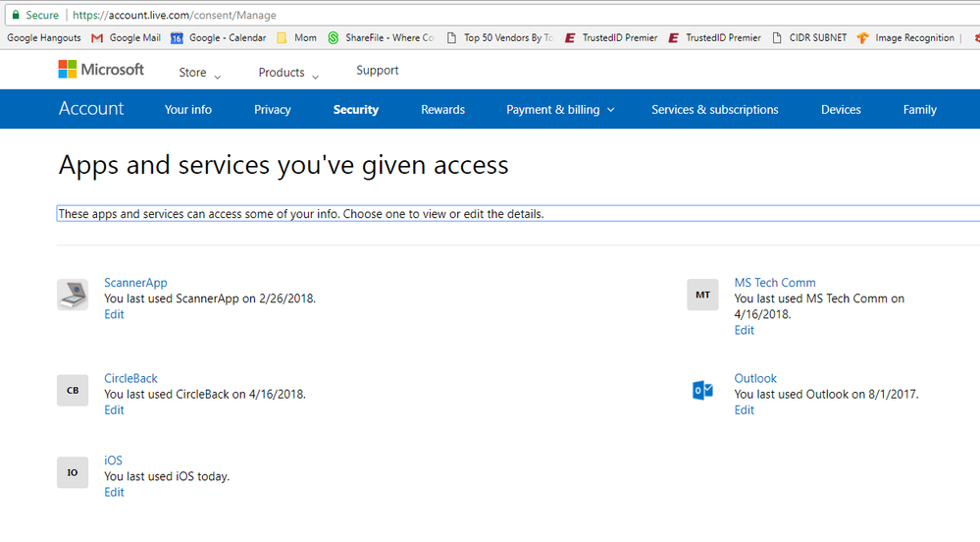This screenshot has height=542, width=980.
Task: Open the MS Tech Comm link
Action: click(x=775, y=282)
